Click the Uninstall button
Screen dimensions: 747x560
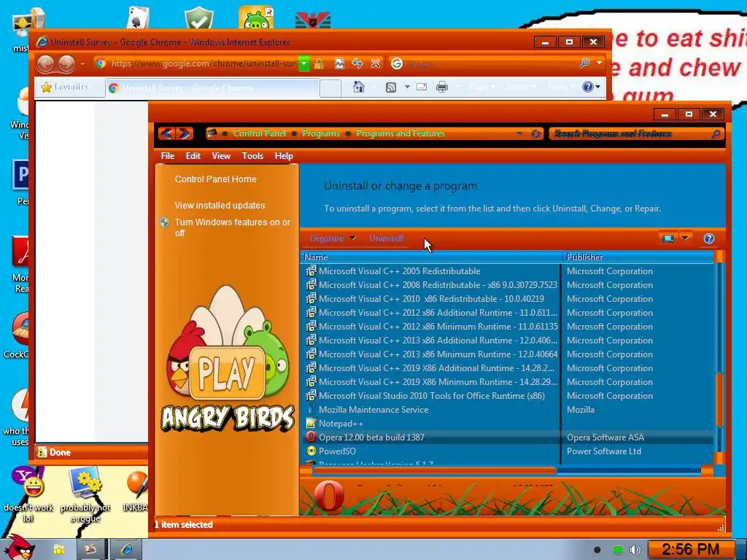pos(387,238)
